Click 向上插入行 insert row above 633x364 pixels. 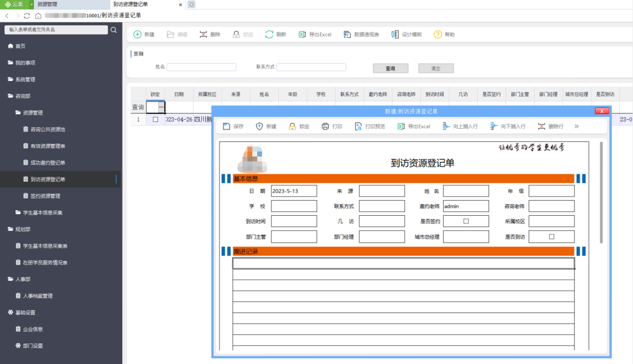(x=460, y=126)
